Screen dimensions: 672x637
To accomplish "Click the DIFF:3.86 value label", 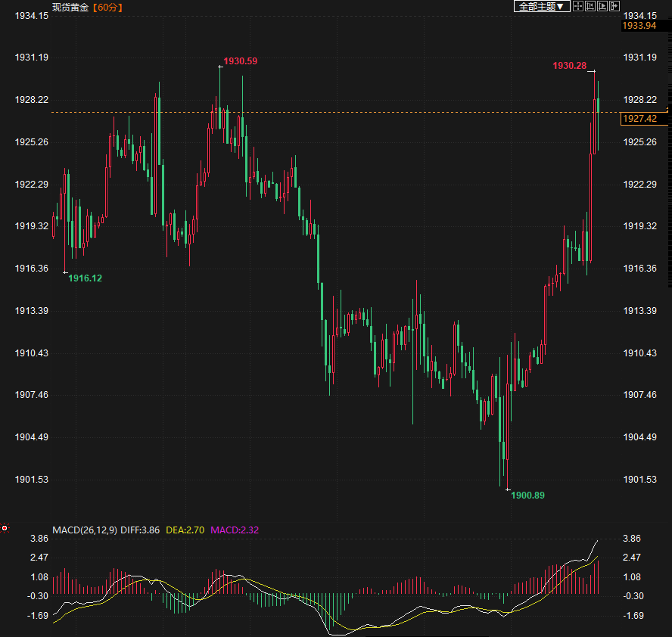I will point(140,530).
